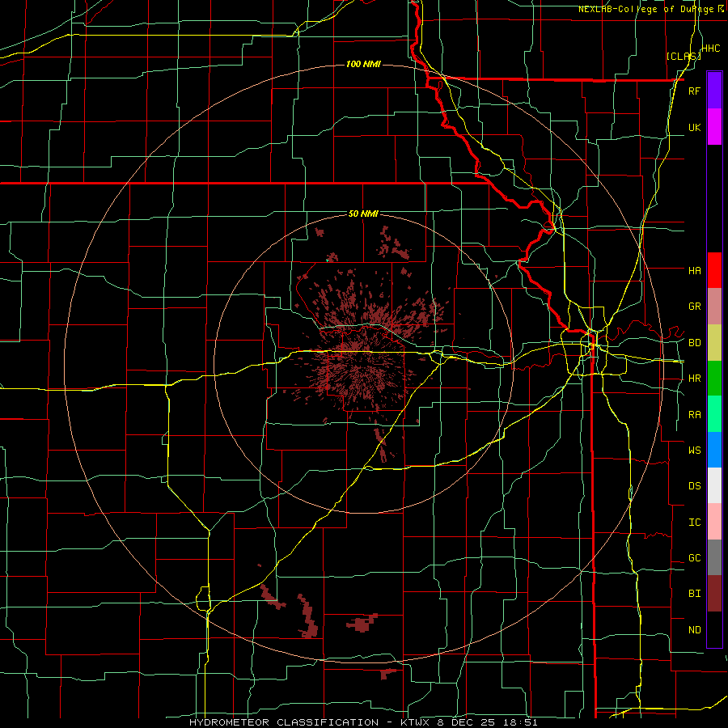
Task: Select the GR legend color block
Action: [714, 307]
